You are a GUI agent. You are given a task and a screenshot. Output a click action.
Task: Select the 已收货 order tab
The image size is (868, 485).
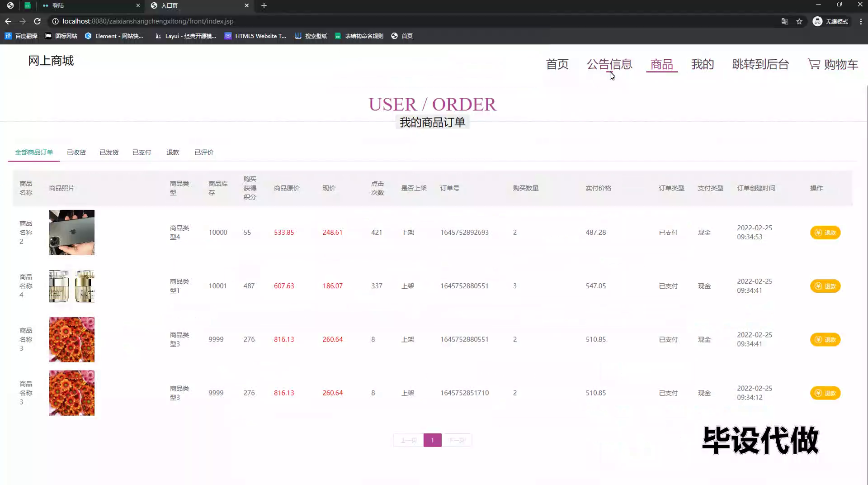coord(76,152)
